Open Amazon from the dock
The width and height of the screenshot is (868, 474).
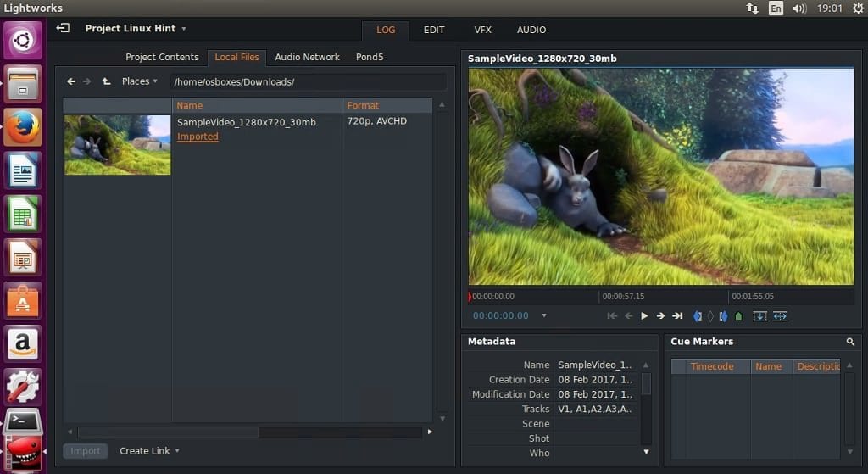(x=23, y=344)
